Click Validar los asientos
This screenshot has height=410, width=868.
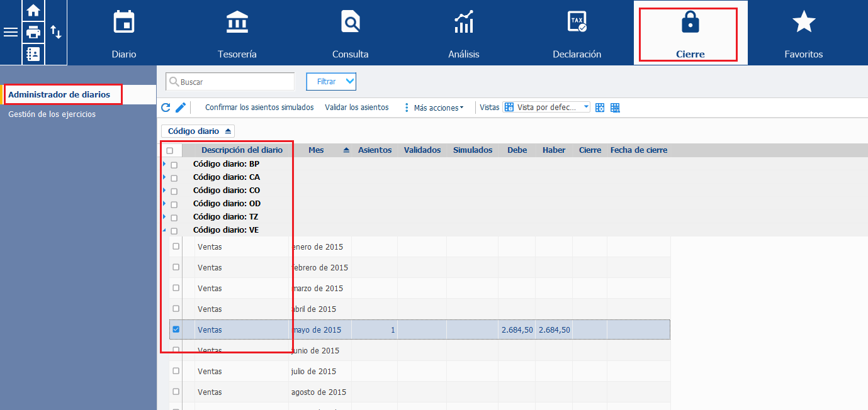pos(357,108)
